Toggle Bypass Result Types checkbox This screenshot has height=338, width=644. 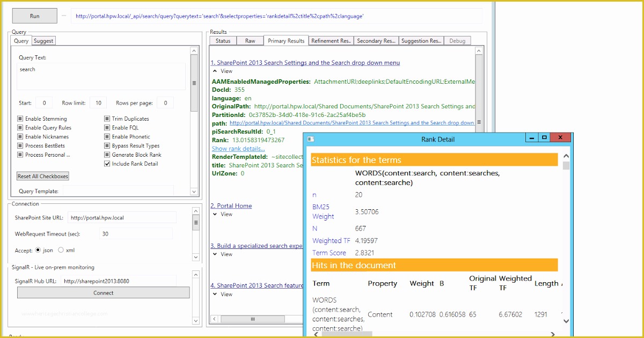[x=107, y=145]
